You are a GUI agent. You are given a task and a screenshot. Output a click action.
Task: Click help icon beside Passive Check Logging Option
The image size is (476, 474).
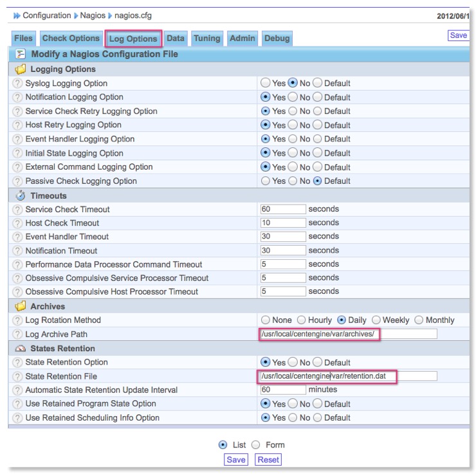coord(18,181)
